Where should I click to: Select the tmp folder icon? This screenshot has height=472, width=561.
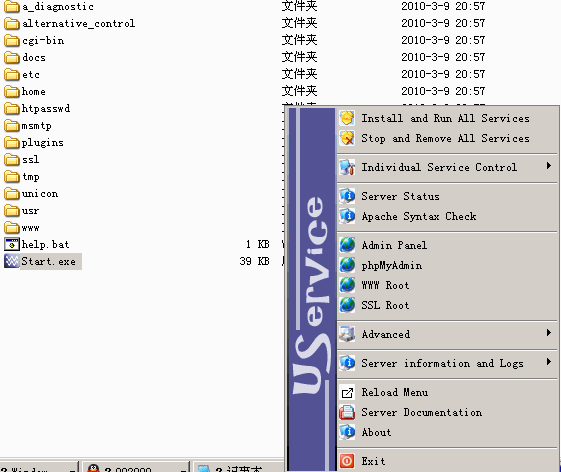pyautogui.click(x=11, y=176)
